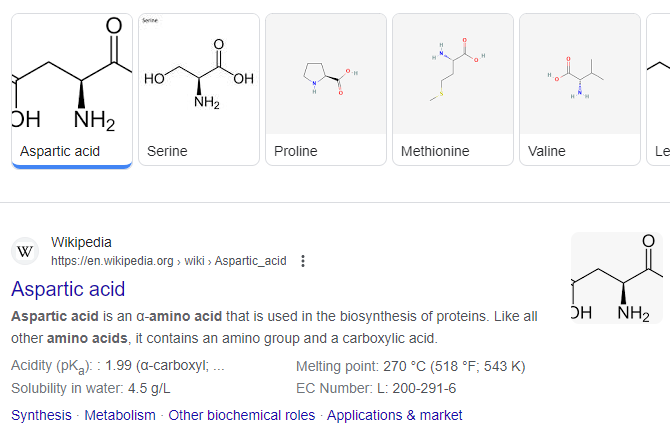Open the Aspartic acid Wikipedia result title
The width and height of the screenshot is (670, 433).
[68, 289]
